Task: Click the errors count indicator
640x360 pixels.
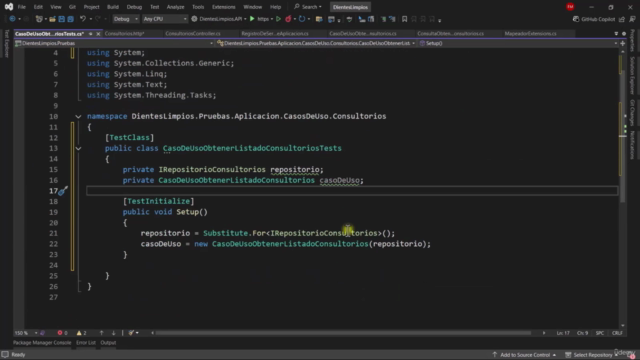Action: coord(62,333)
